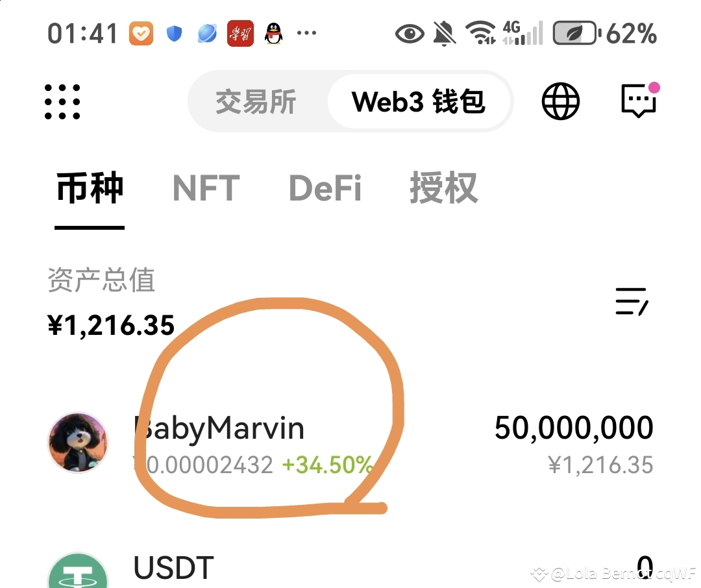Select the Web3 钱包 mode
The image size is (701, 588).
click(x=419, y=101)
